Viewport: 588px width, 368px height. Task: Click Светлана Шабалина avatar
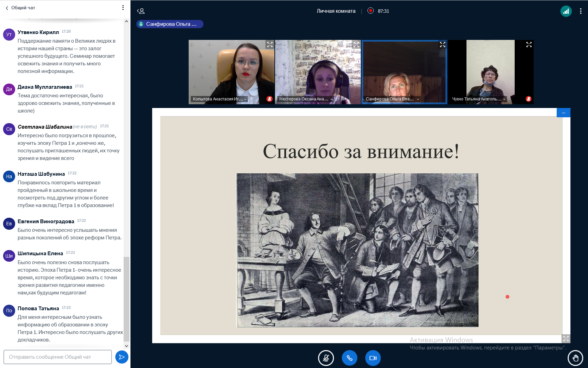[9, 129]
